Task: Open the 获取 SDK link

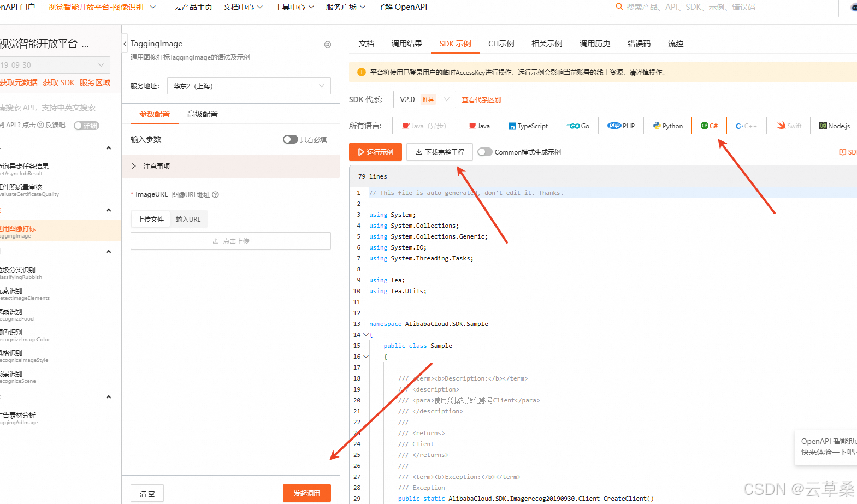Action: [58, 82]
